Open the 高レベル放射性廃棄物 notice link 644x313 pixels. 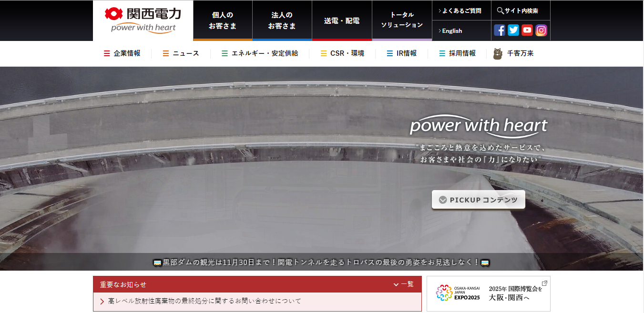(x=205, y=301)
